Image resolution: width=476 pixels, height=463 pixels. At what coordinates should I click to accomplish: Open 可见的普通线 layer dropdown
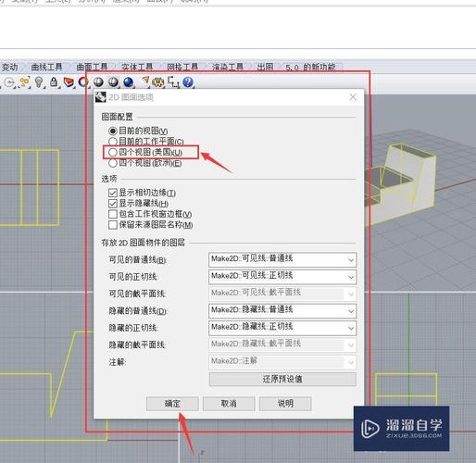coord(282,259)
